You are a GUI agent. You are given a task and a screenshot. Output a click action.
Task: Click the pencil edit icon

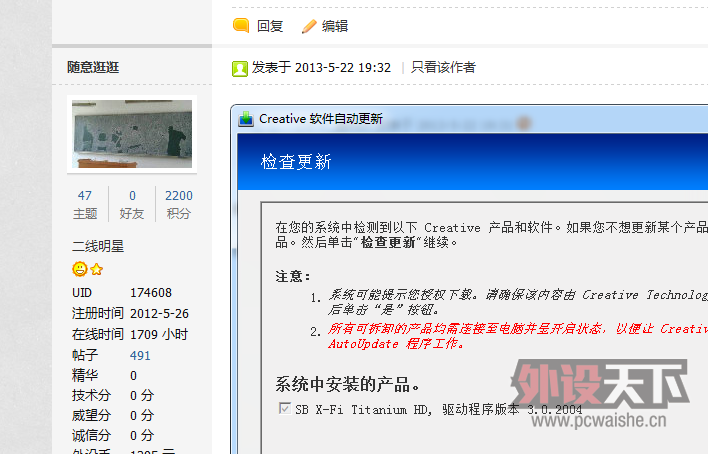click(309, 26)
